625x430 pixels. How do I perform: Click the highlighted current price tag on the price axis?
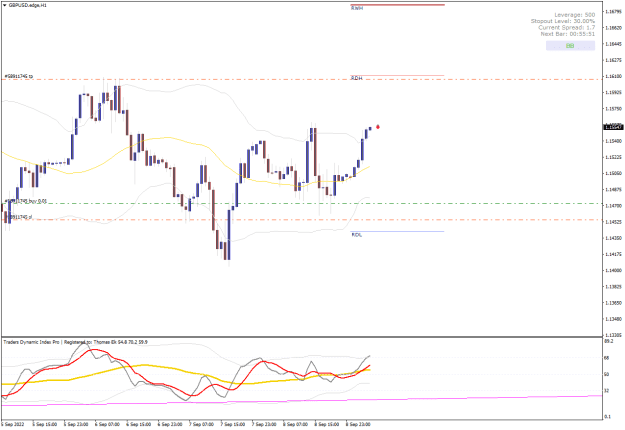pos(613,127)
